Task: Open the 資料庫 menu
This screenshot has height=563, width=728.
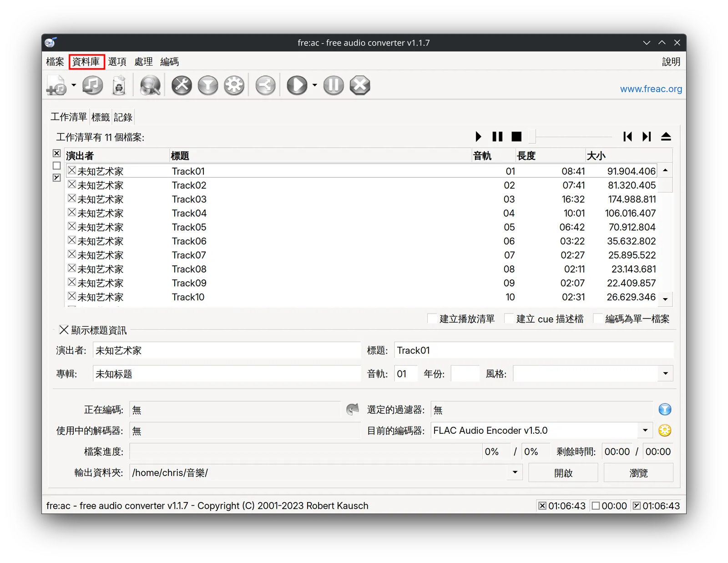Action: coord(86,62)
